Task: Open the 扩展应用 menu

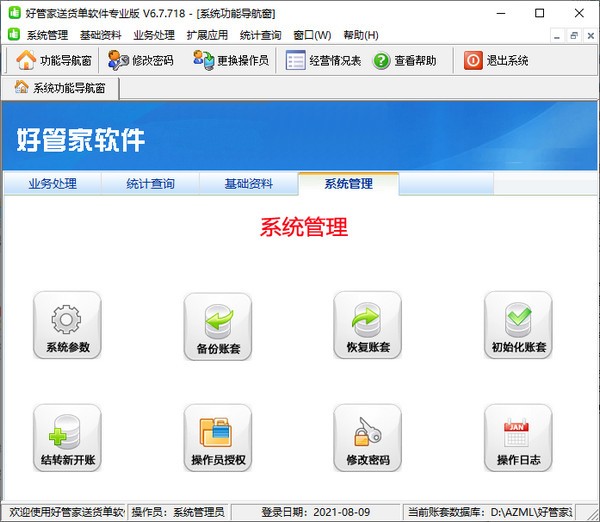Action: (207, 35)
